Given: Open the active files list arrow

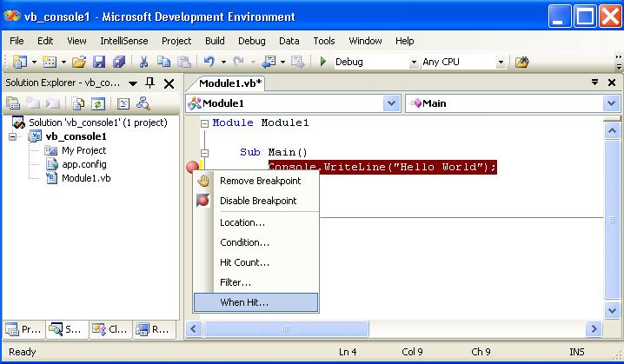Looking at the screenshot, I should pyautogui.click(x=595, y=82).
